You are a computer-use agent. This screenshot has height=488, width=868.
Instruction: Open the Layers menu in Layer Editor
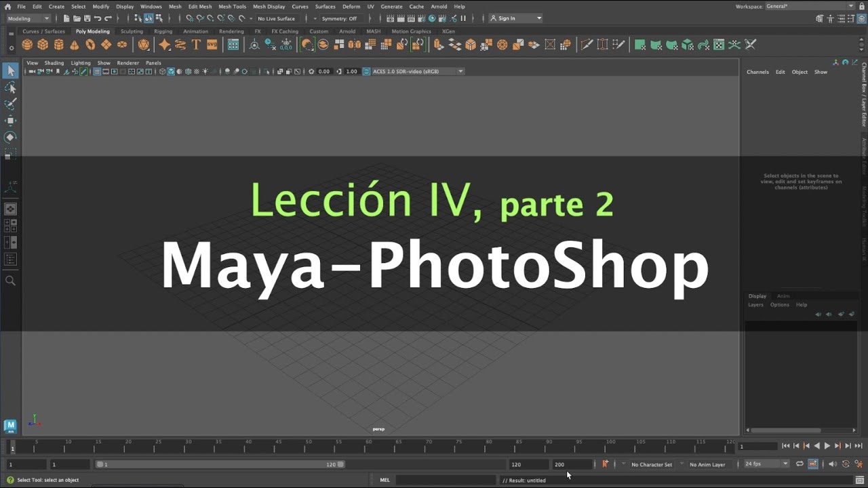tap(755, 305)
